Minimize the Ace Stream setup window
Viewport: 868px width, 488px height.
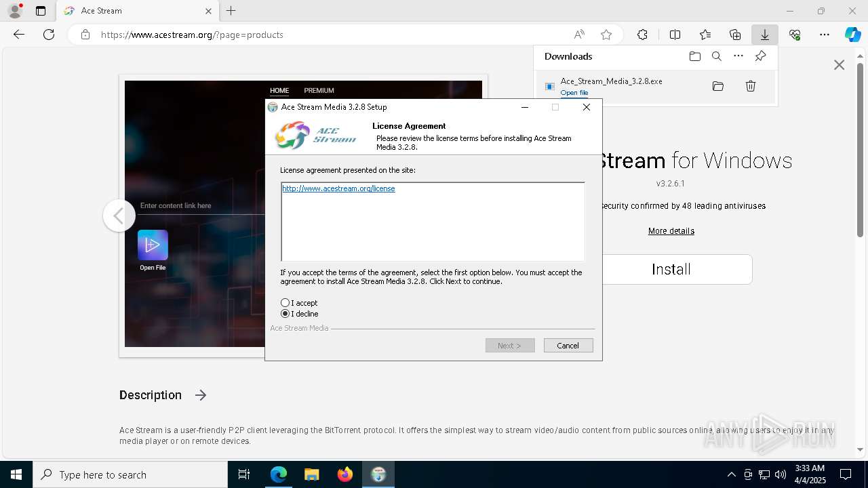click(x=525, y=107)
